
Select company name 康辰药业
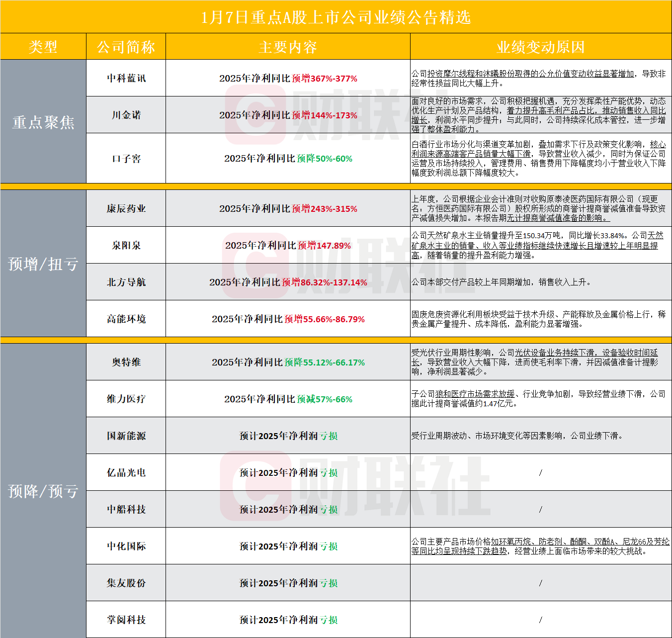126,208
